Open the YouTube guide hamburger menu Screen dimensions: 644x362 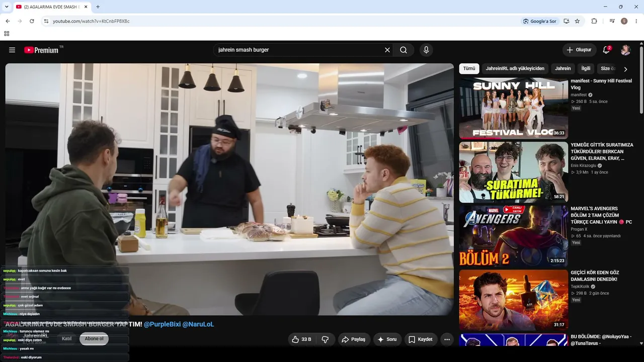click(x=12, y=50)
